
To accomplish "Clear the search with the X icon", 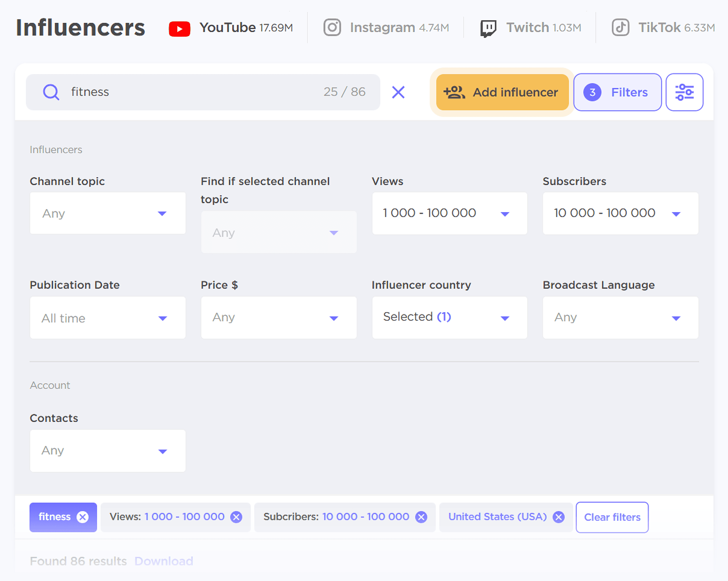I will tap(398, 92).
